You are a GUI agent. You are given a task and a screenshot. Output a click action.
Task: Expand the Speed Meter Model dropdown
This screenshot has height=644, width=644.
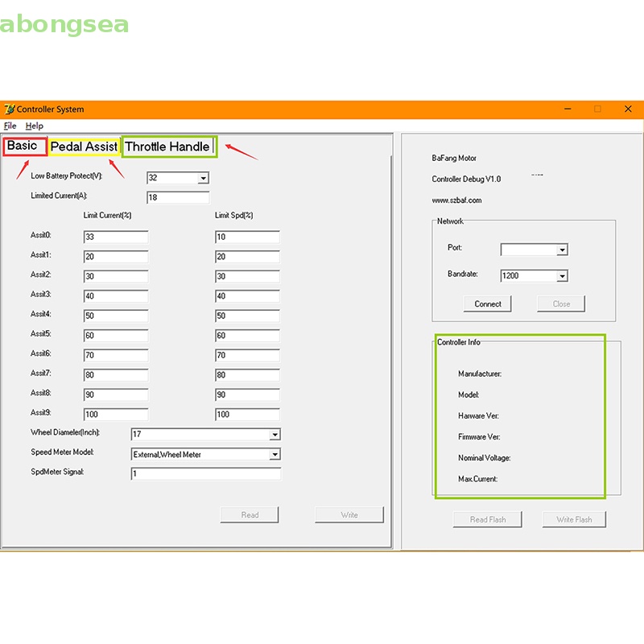point(275,455)
